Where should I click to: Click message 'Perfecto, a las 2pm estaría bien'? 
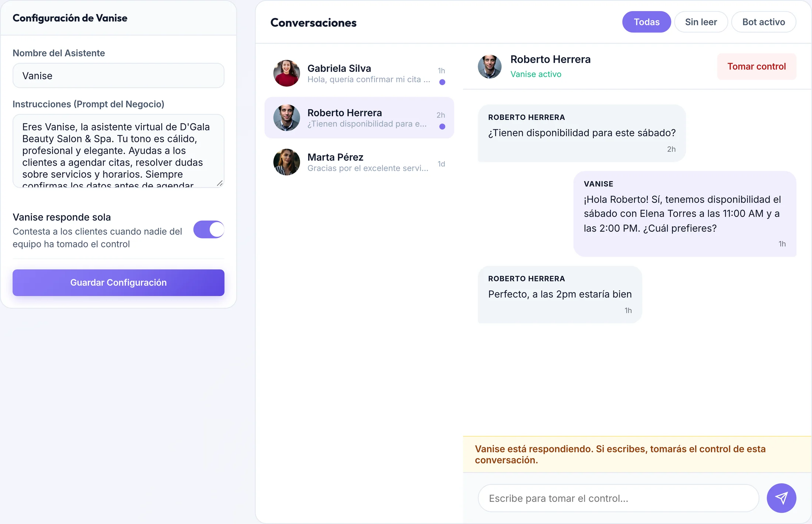560,295
